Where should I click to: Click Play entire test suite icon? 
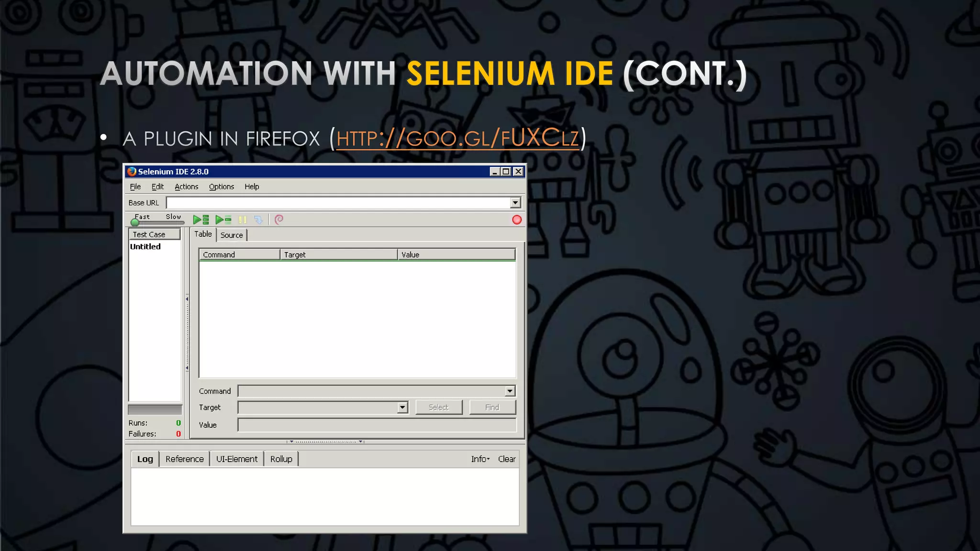coord(200,220)
